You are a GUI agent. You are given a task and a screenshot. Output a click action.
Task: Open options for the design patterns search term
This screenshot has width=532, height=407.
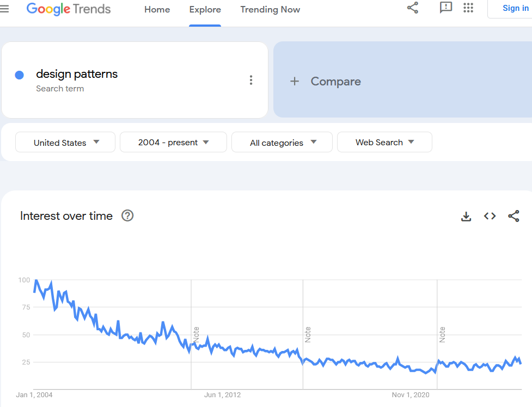[x=251, y=79]
